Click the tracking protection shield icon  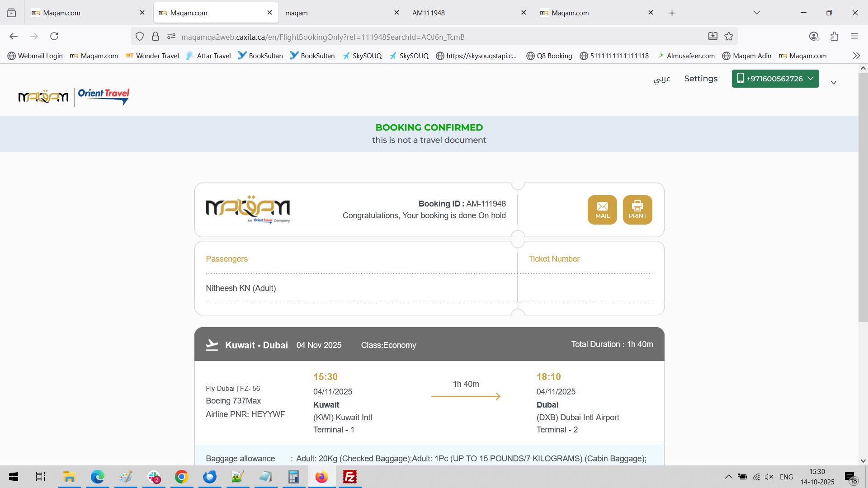tap(140, 36)
